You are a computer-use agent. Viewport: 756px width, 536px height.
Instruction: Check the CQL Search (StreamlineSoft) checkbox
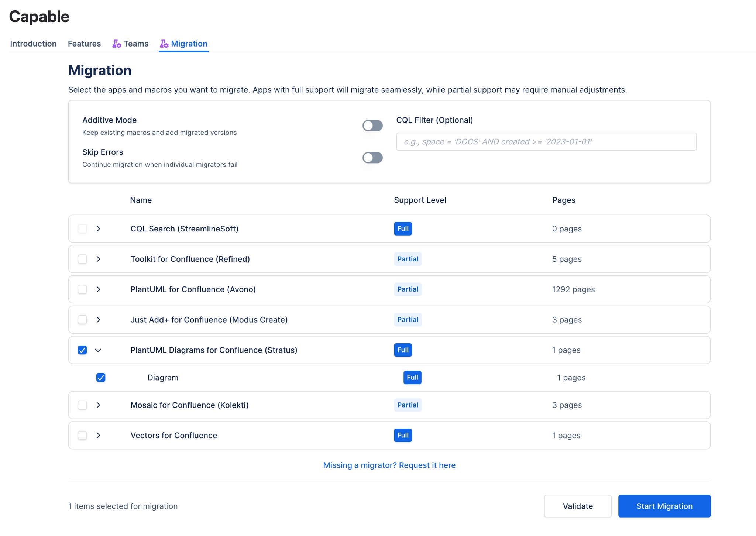(x=82, y=229)
